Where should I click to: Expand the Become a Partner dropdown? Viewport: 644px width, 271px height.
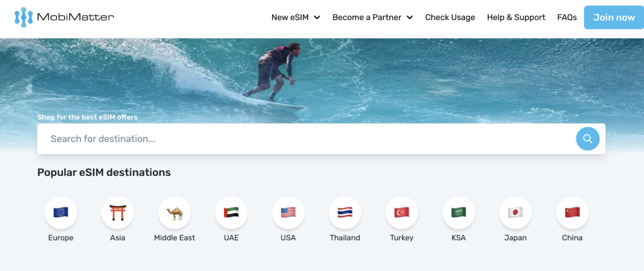click(366, 17)
